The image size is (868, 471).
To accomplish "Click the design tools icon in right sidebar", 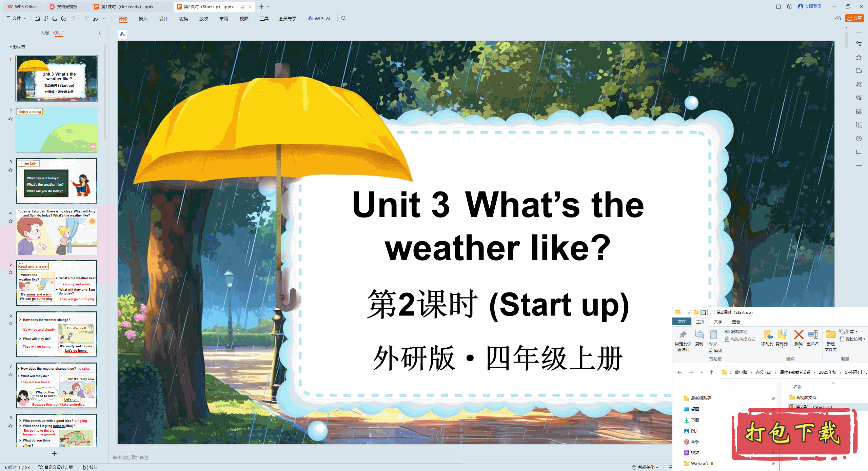I will pyautogui.click(x=859, y=84).
